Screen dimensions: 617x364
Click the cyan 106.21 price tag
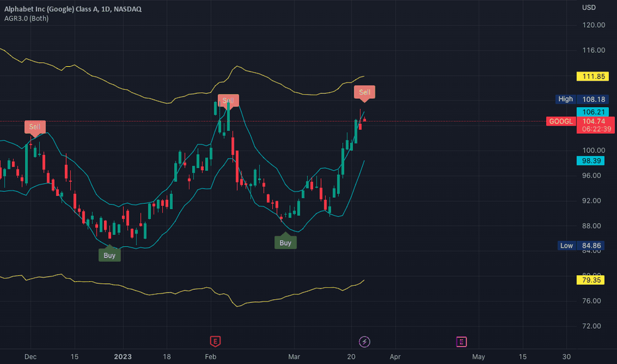(593, 112)
